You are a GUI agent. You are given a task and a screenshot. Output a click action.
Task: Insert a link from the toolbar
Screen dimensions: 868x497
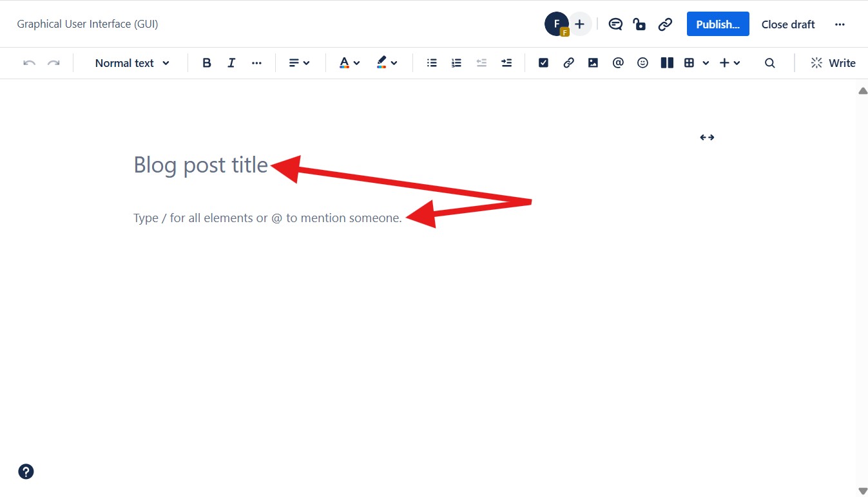pos(568,63)
